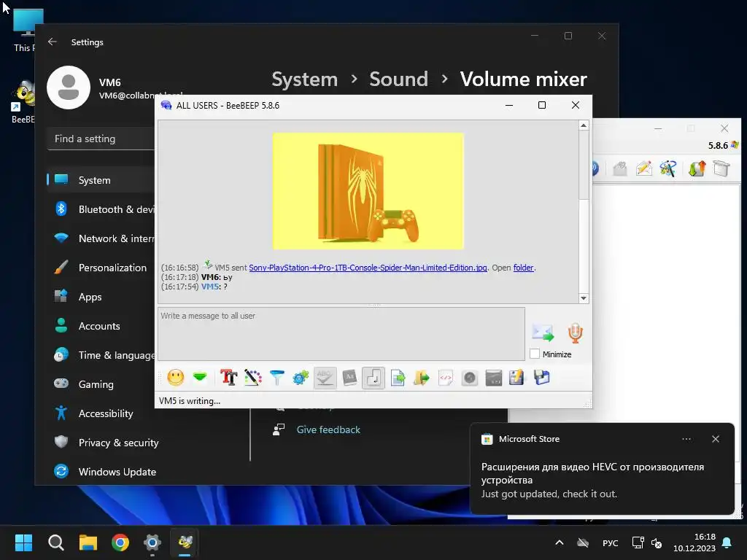This screenshot has height=560, width=747.
Task: Dismiss the Microsoft Store notification
Action: [716, 439]
